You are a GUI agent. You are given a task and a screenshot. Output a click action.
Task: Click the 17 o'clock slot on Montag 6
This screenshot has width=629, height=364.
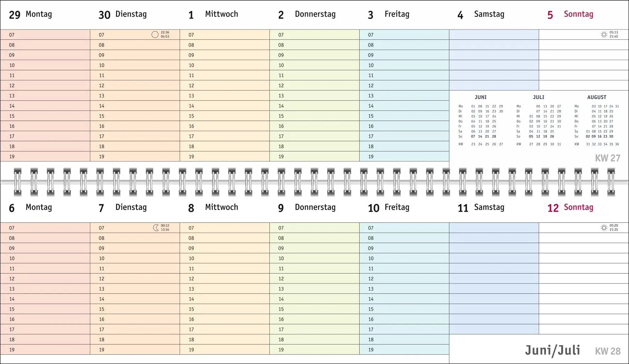[x=45, y=329]
